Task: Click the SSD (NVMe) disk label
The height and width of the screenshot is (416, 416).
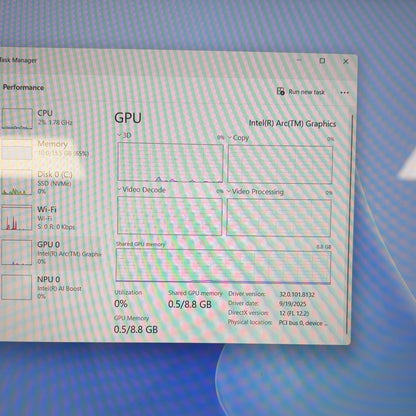Action: pyautogui.click(x=54, y=183)
